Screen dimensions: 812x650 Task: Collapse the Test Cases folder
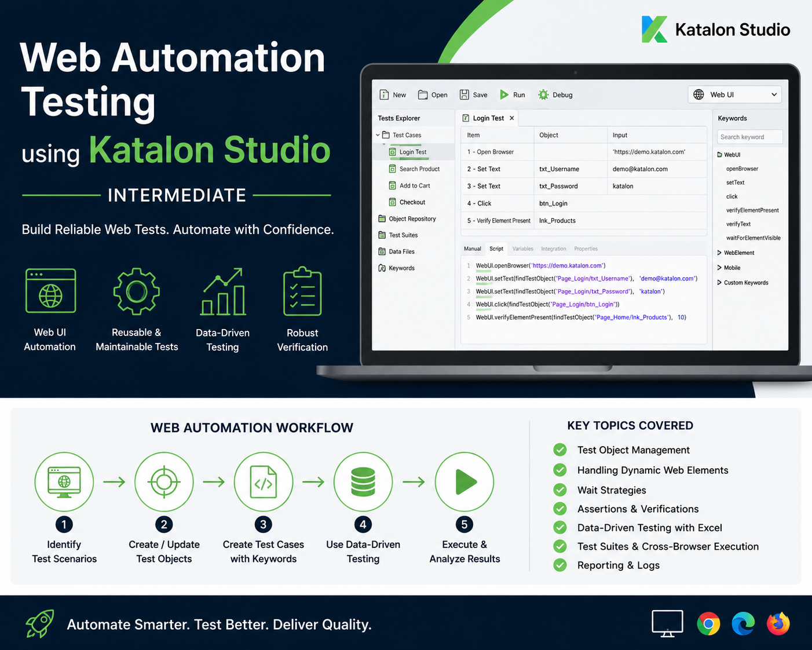coord(378,135)
